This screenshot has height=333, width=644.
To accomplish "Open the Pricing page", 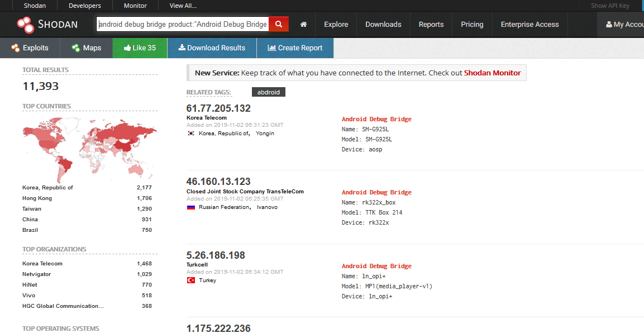I will point(472,25).
